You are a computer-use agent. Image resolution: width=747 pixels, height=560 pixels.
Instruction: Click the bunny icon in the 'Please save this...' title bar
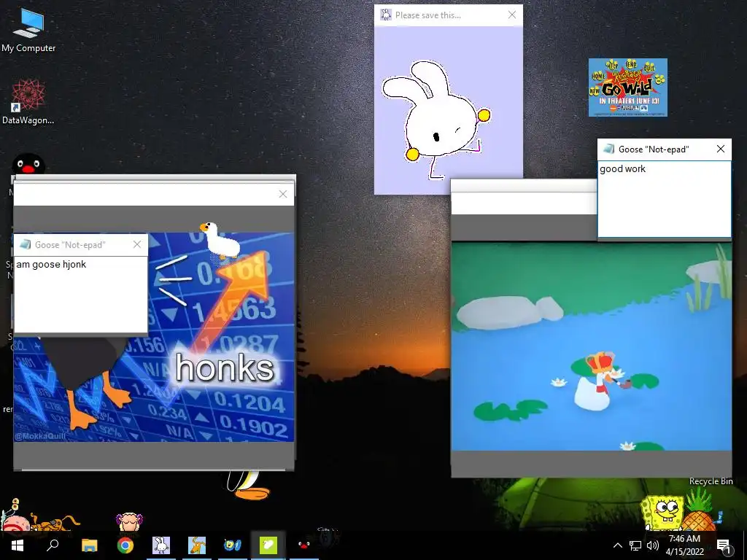click(386, 15)
